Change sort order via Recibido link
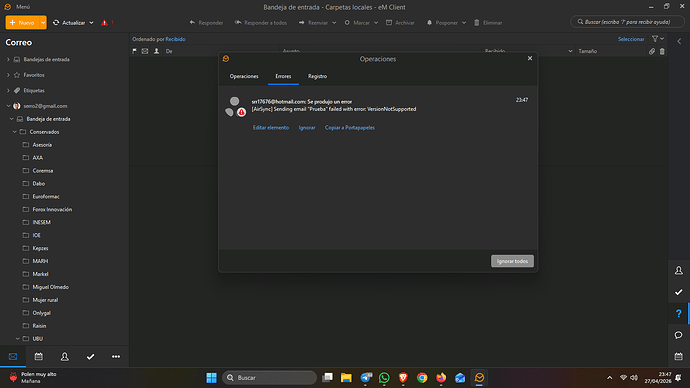 tap(175, 39)
